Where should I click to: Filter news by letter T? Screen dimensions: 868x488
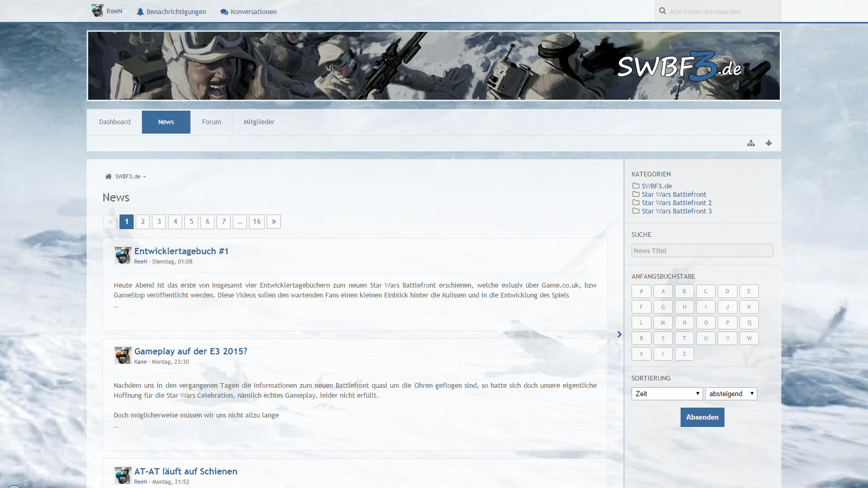(684, 338)
